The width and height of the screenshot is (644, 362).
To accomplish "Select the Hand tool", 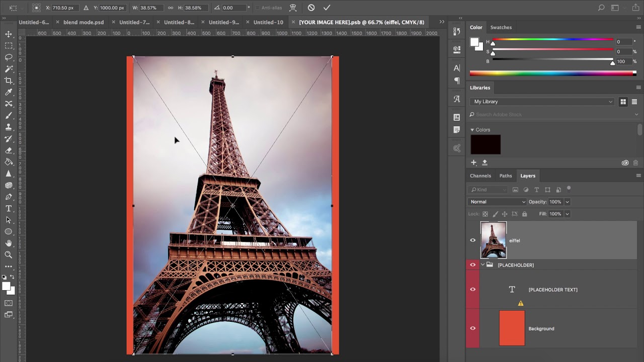I will tap(9, 243).
